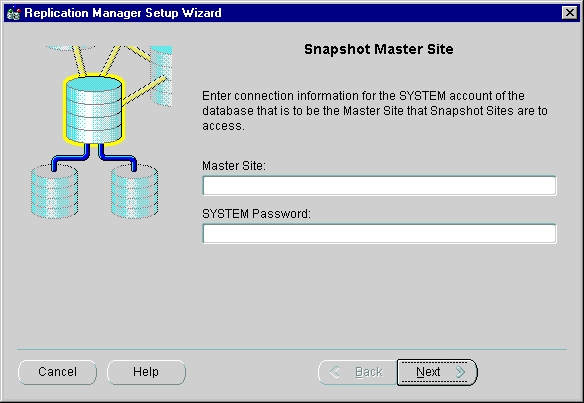Cancel the setup wizard

(57, 372)
